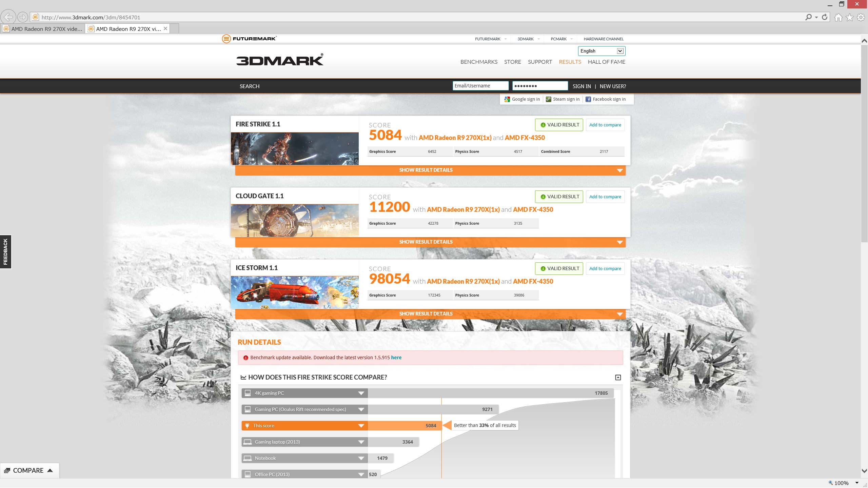This screenshot has height=488, width=868.
Task: Click NEW USER? link
Action: pos(613,86)
